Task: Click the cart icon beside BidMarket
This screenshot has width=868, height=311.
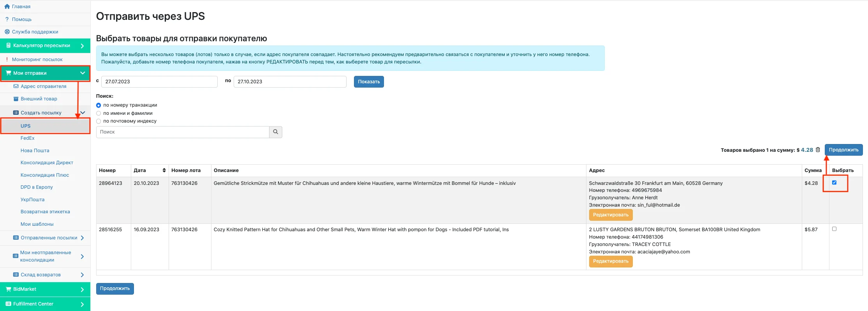Action: coord(8,289)
